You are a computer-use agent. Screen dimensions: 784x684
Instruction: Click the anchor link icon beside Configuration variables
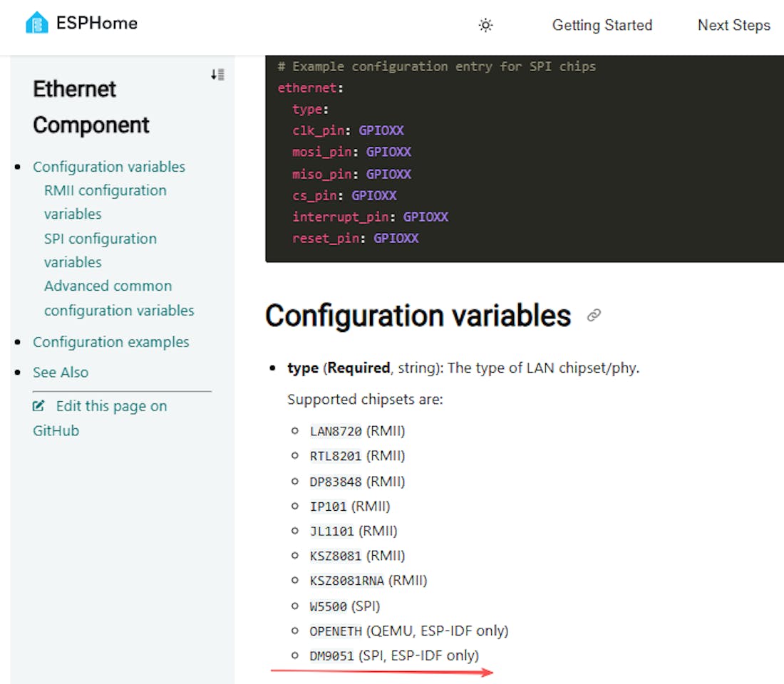click(594, 316)
